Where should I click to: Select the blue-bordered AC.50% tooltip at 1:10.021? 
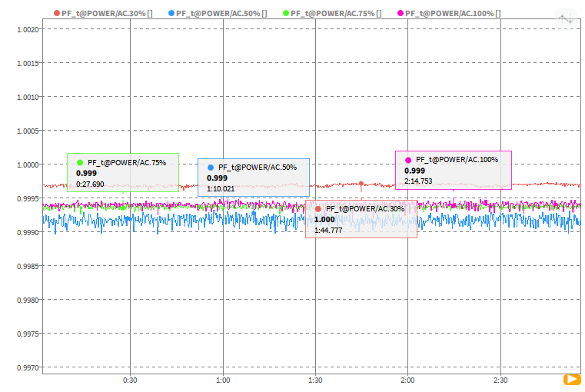point(254,178)
